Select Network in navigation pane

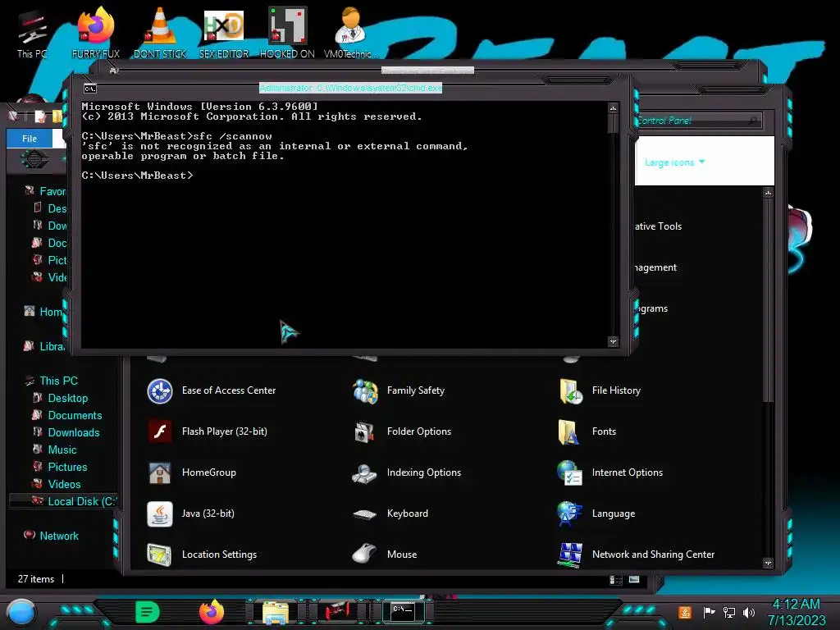coord(59,536)
